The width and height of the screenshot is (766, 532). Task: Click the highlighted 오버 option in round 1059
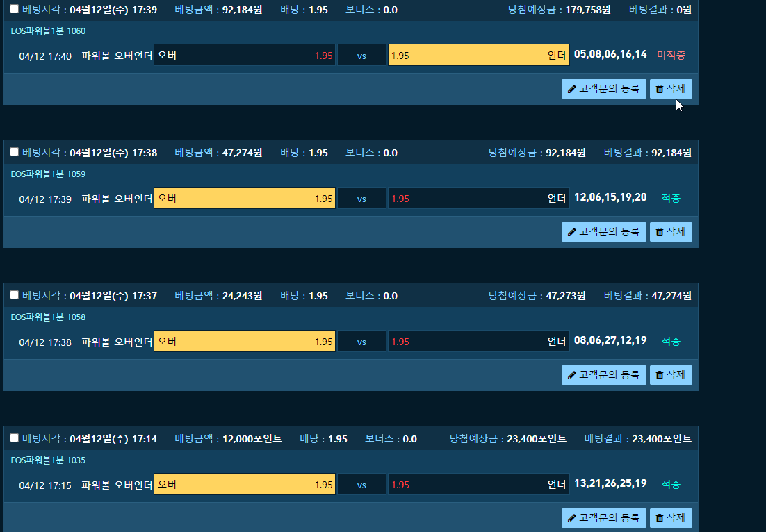pyautogui.click(x=245, y=198)
